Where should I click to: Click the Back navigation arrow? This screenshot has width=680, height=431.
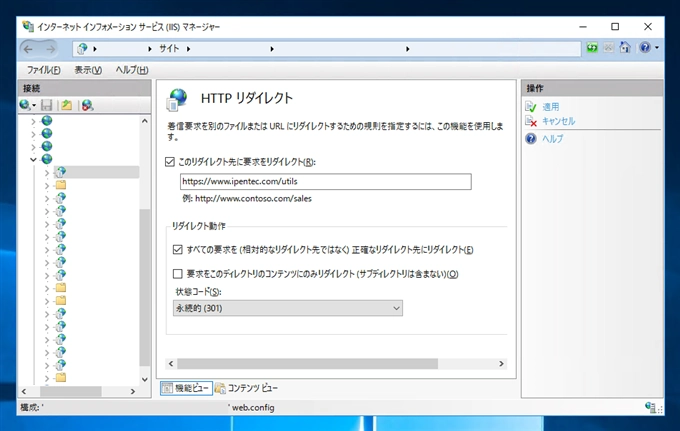pos(29,49)
